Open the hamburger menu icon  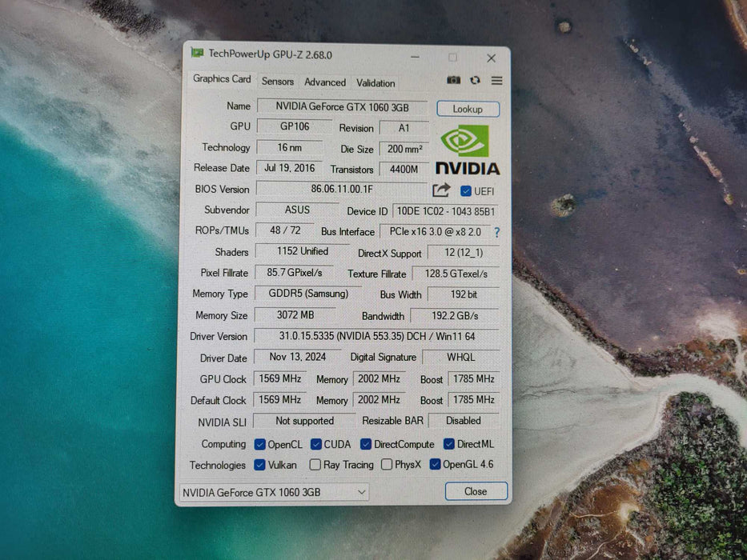pyautogui.click(x=497, y=81)
